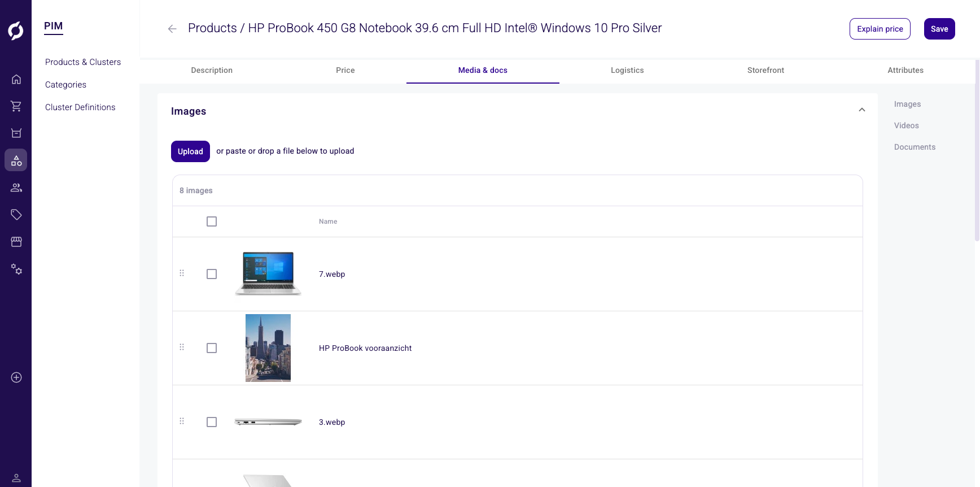This screenshot has height=487, width=980.
Task: Open the Categories link
Action: [x=65, y=85]
